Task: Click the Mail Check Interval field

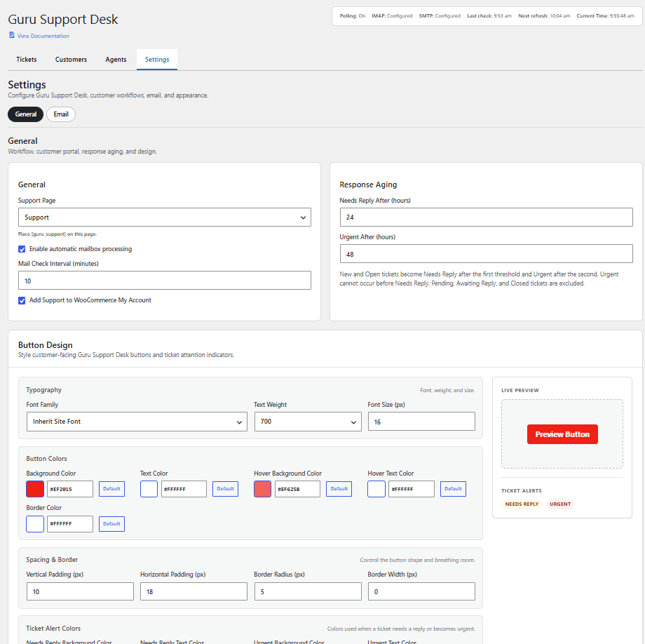Action: pos(165,281)
